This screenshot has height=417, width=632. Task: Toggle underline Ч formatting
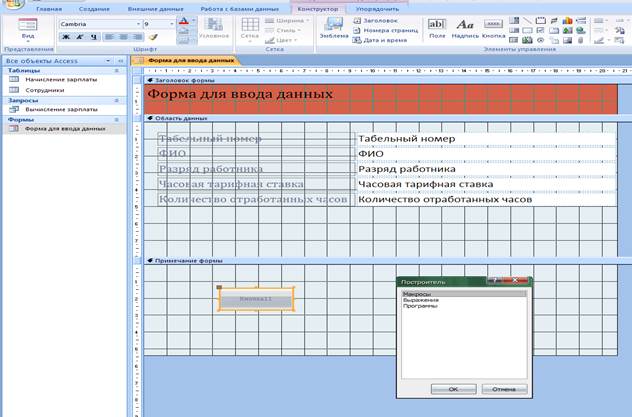[94, 37]
